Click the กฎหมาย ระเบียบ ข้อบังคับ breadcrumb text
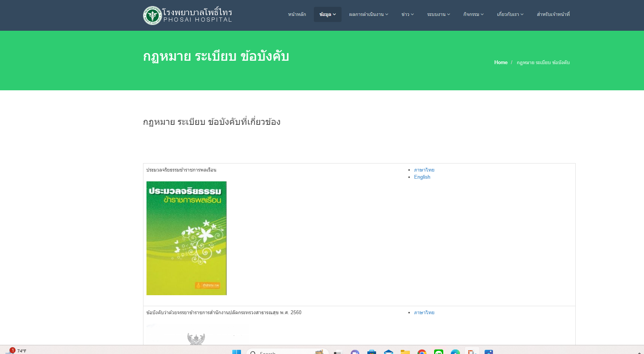Screen dimensions: 644x354 click(543, 63)
